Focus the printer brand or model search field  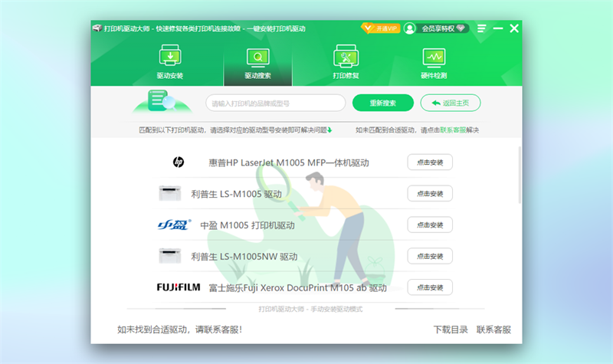[276, 103]
